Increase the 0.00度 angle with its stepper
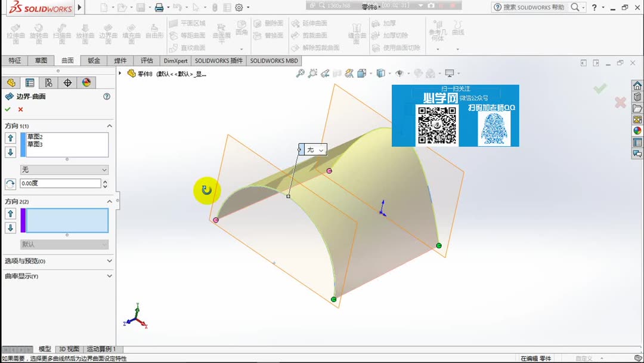Viewport: 644px width, 363px height. pos(105,181)
